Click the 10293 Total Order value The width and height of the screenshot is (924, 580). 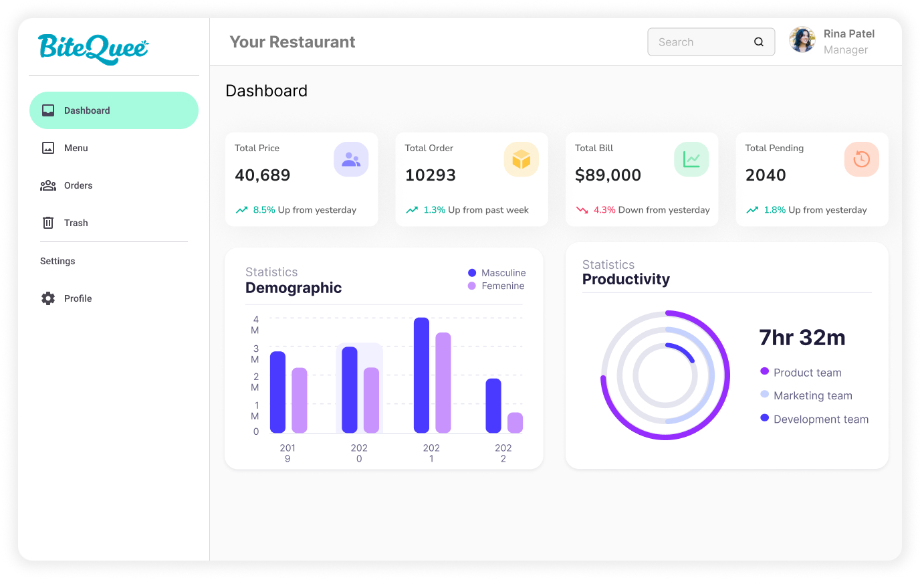point(431,175)
